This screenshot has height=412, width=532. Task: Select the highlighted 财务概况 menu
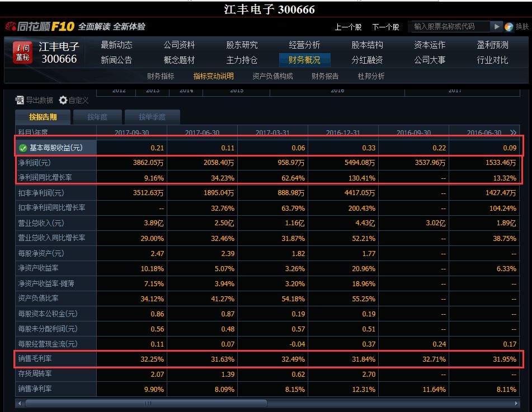[x=304, y=60]
